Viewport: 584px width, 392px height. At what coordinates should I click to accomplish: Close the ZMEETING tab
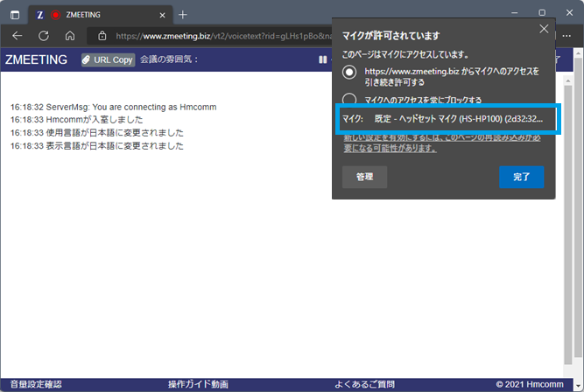[161, 15]
